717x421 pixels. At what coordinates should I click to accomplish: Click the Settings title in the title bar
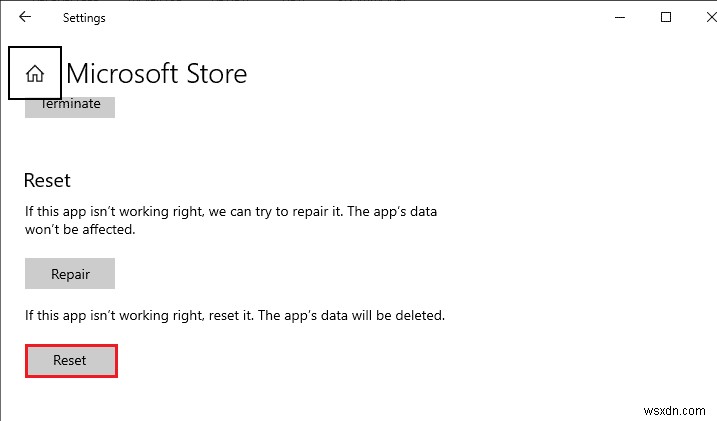pos(84,18)
